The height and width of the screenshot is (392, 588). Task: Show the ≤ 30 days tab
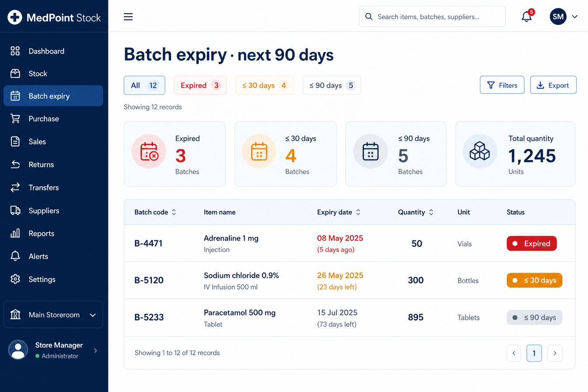coord(265,85)
